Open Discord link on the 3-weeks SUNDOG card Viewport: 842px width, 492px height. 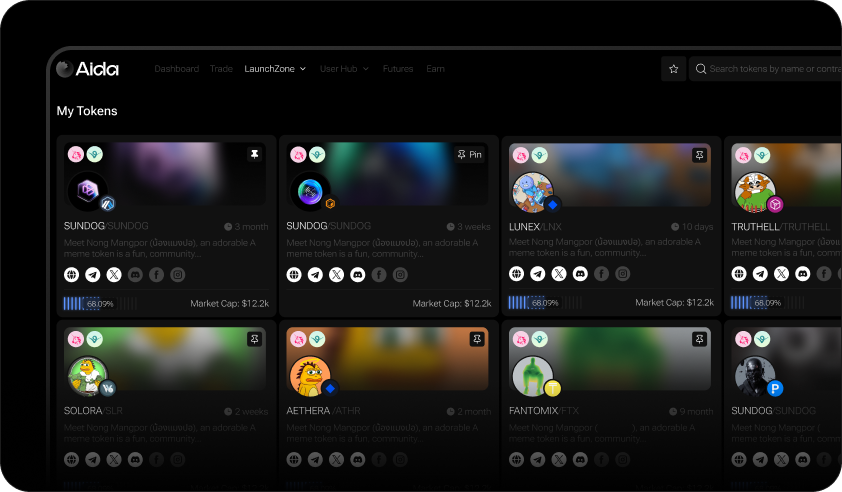coord(357,274)
